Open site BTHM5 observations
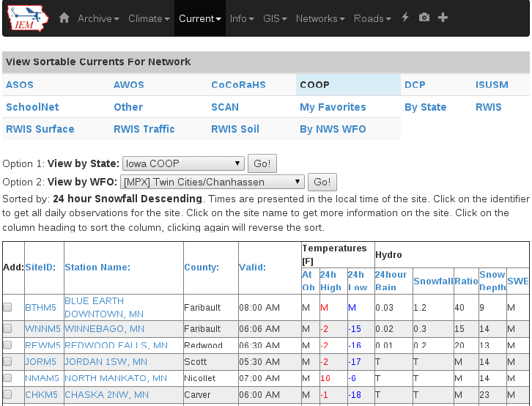 pos(40,307)
